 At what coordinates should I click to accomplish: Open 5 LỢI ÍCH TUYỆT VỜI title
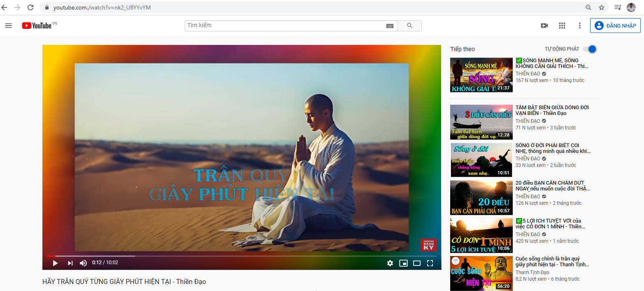click(551, 224)
